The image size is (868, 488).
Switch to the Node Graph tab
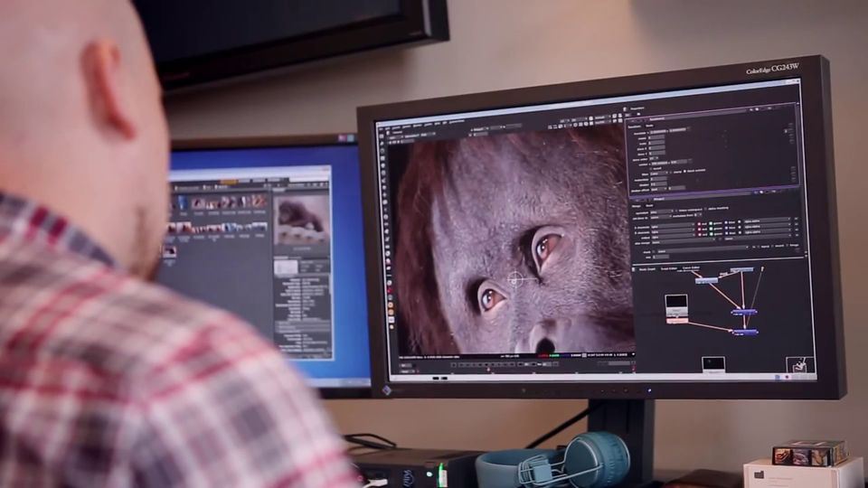(647, 267)
